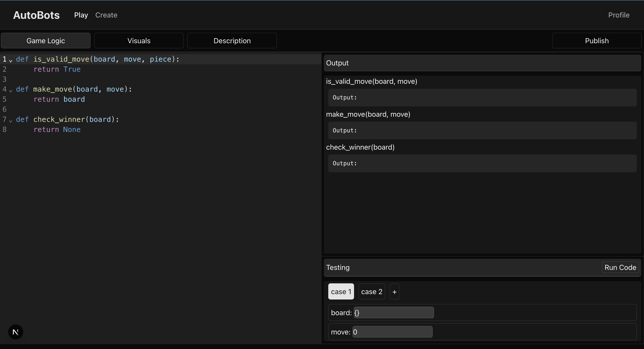Image resolution: width=644 pixels, height=349 pixels.
Task: Switch to test case 2
Action: pos(372,292)
